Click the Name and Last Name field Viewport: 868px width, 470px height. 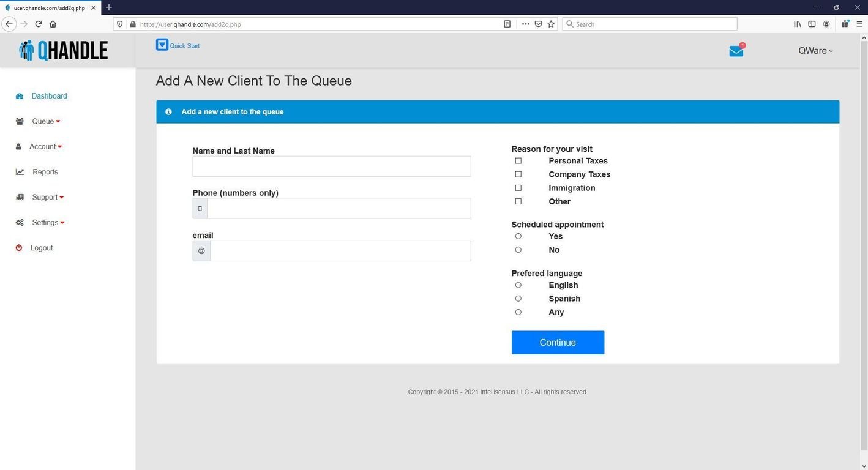331,166
